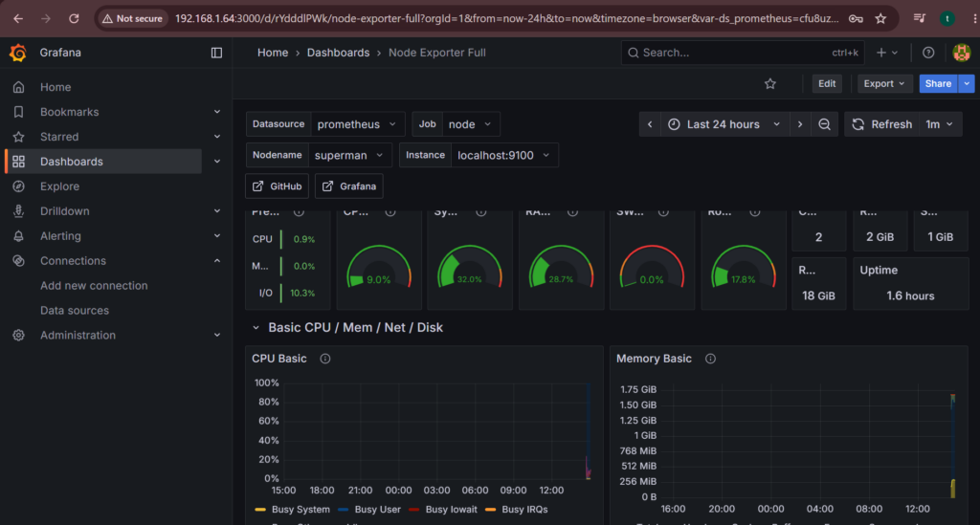This screenshot has width=980, height=525.
Task: Shift time range backward arrow
Action: pos(650,124)
